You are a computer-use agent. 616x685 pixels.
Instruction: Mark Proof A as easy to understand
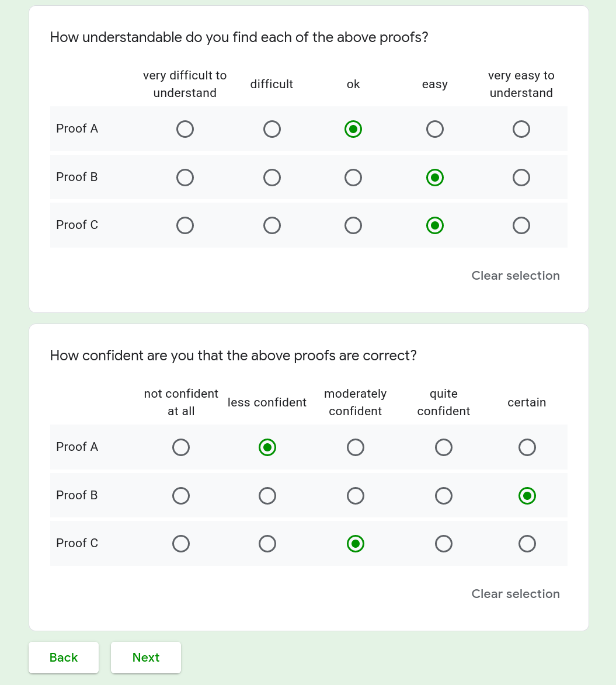point(435,129)
